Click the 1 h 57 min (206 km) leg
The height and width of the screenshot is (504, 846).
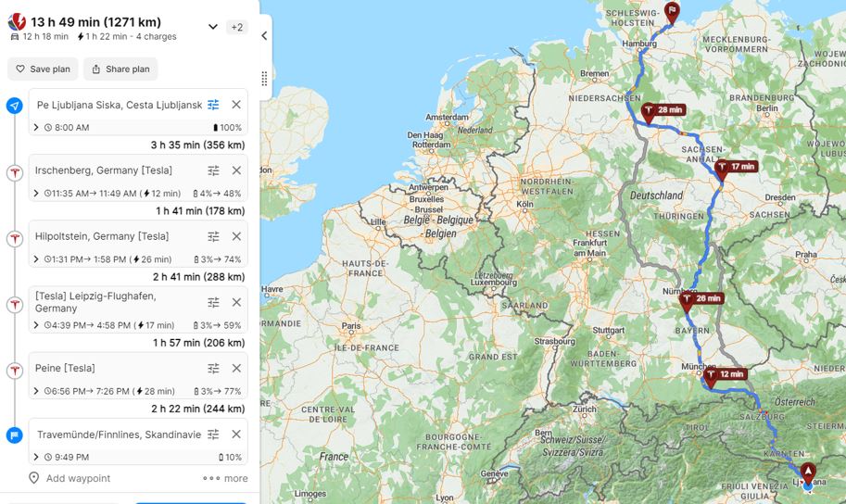[x=198, y=342]
